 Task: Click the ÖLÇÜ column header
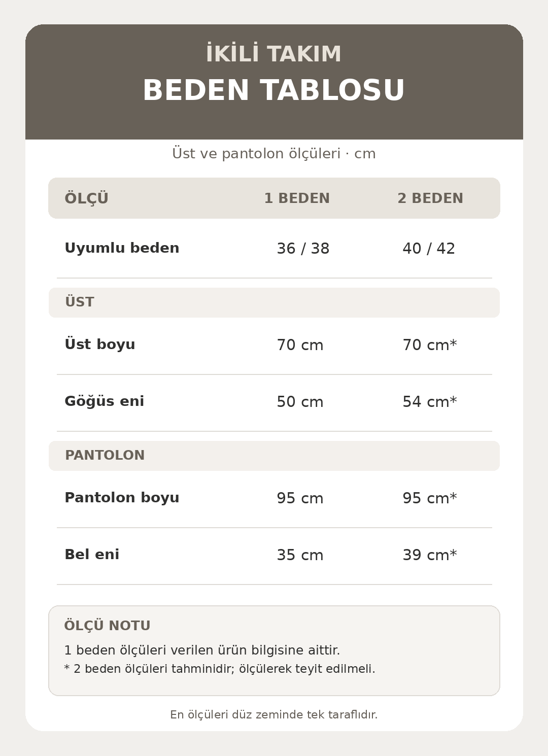(x=87, y=198)
